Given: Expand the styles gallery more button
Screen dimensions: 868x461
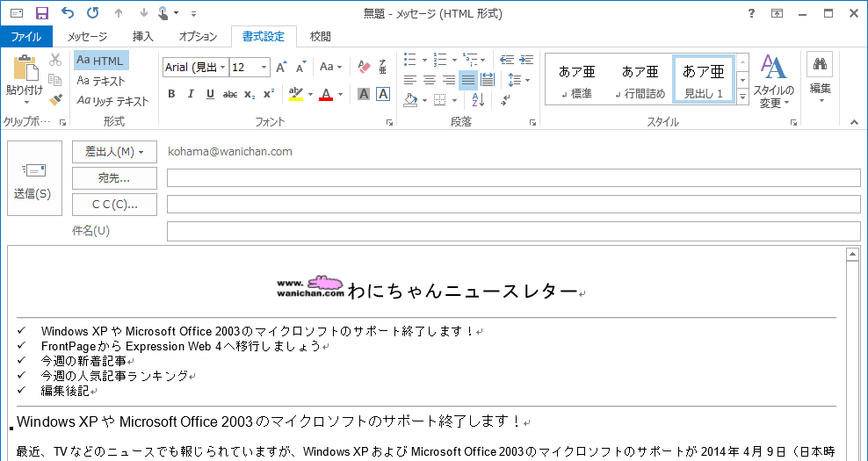Looking at the screenshot, I should 743,97.
